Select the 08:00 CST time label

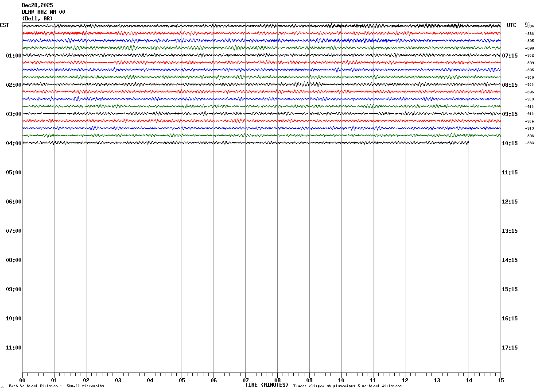click(14, 260)
